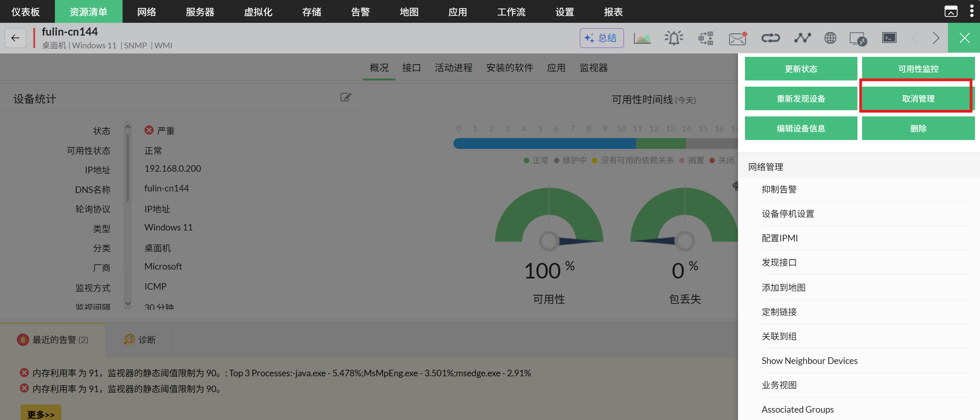Click the ping loop arrows icon

point(770,38)
